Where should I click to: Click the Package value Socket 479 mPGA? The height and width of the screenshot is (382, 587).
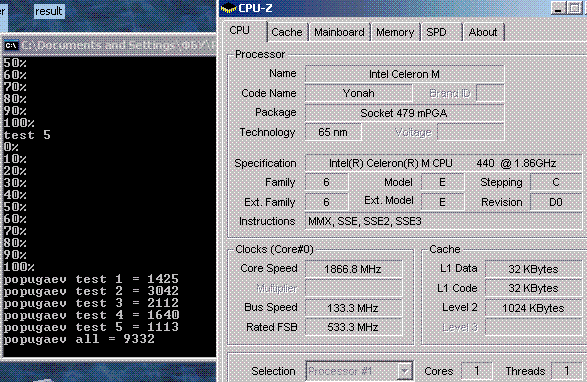[x=404, y=113]
